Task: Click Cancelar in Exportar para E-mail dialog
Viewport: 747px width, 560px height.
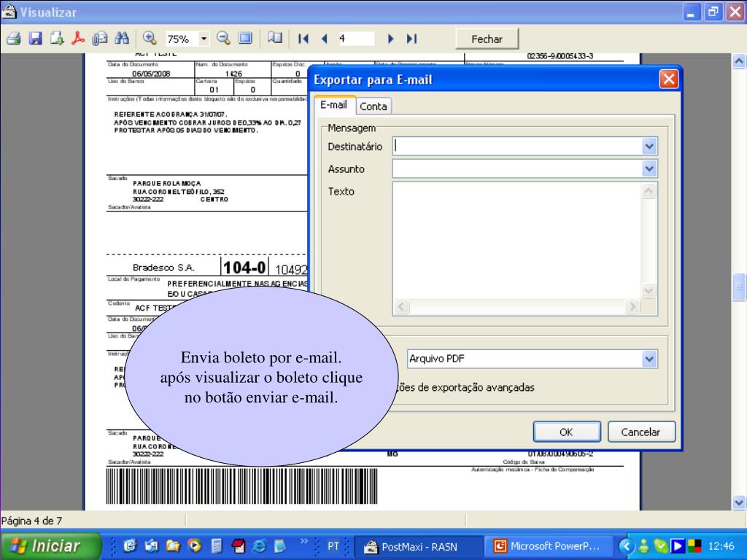Action: pyautogui.click(x=640, y=432)
